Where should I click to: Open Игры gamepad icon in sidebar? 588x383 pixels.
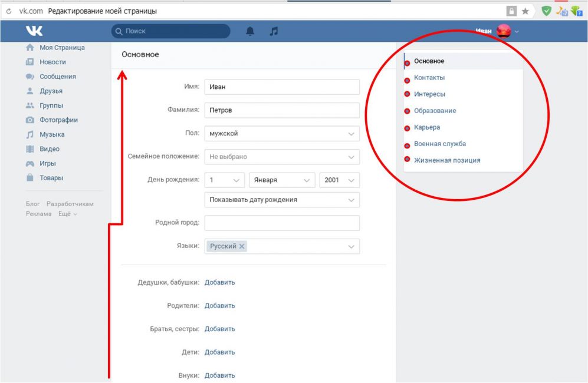pos(29,164)
